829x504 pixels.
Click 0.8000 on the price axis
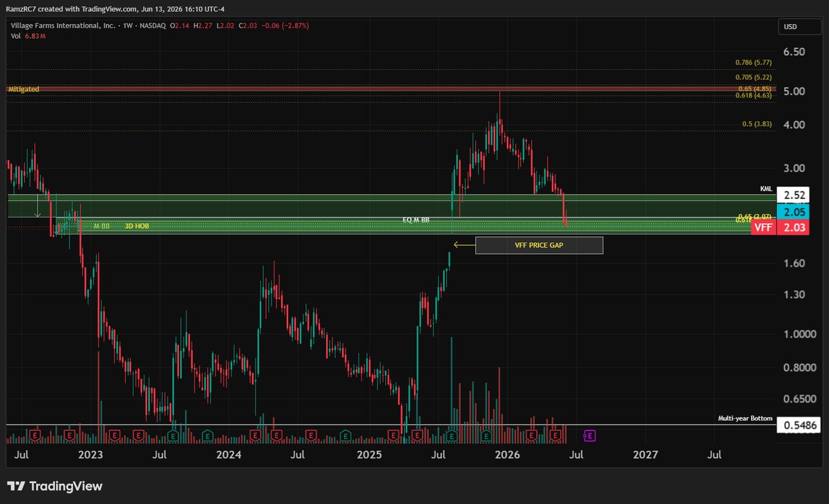pyautogui.click(x=799, y=368)
